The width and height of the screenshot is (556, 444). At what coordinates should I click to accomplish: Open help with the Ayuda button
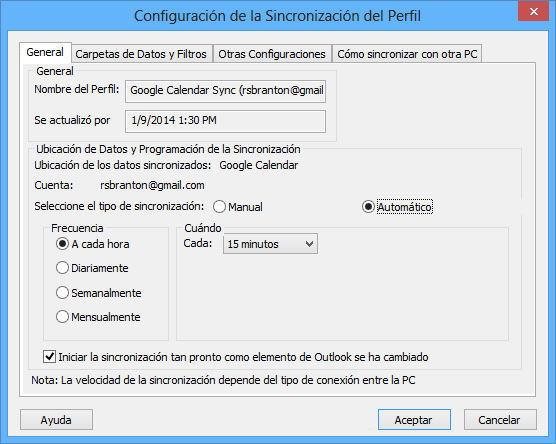tap(56, 420)
